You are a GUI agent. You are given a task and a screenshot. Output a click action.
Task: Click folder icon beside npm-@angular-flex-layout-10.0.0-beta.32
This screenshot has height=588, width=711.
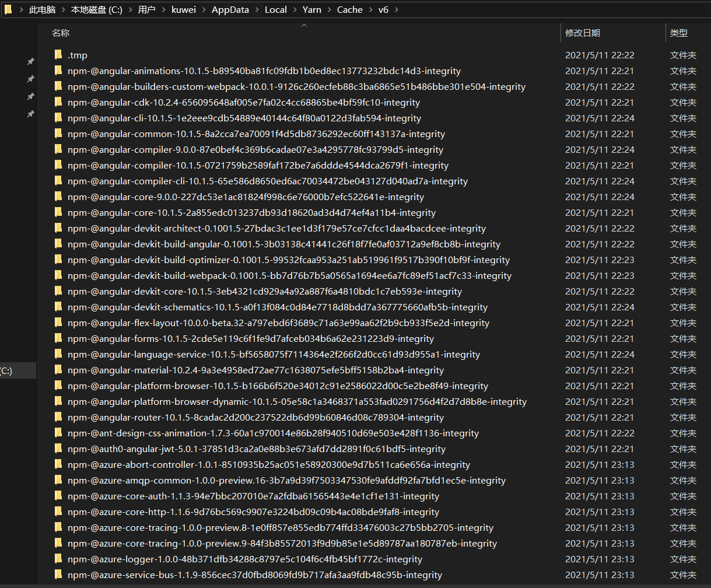click(x=58, y=323)
